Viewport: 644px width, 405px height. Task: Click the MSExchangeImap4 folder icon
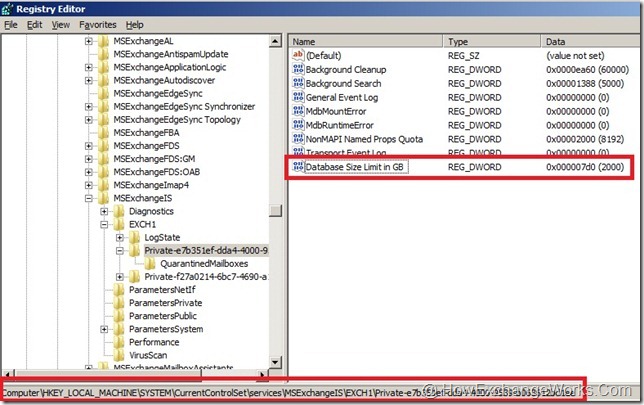pyautogui.click(x=104, y=185)
